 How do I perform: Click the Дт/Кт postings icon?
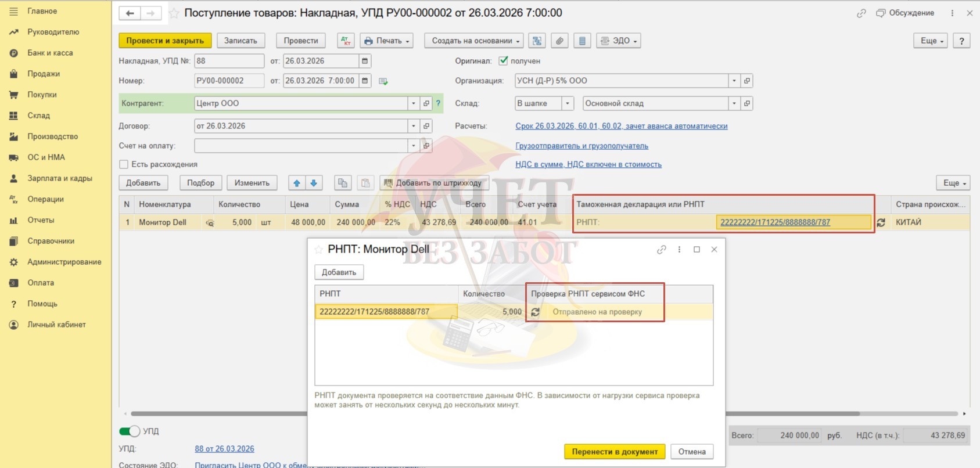coord(346,41)
